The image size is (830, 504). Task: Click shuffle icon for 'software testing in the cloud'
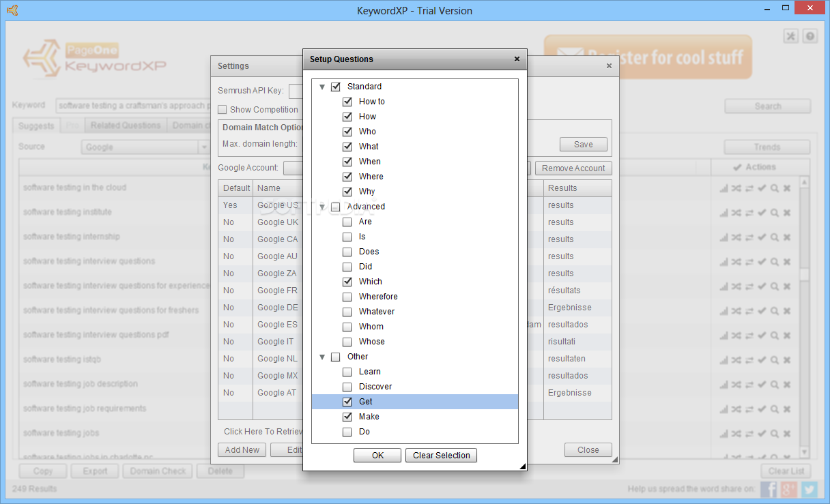click(736, 188)
